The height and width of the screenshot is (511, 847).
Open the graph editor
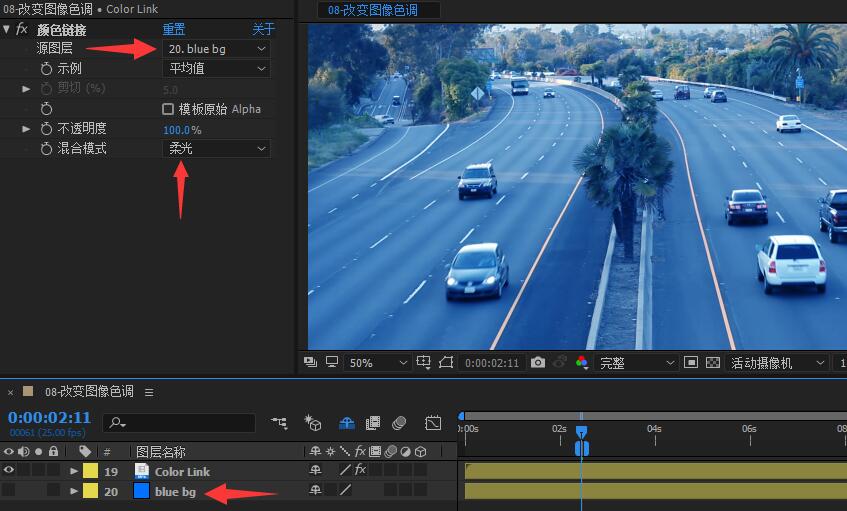[433, 423]
